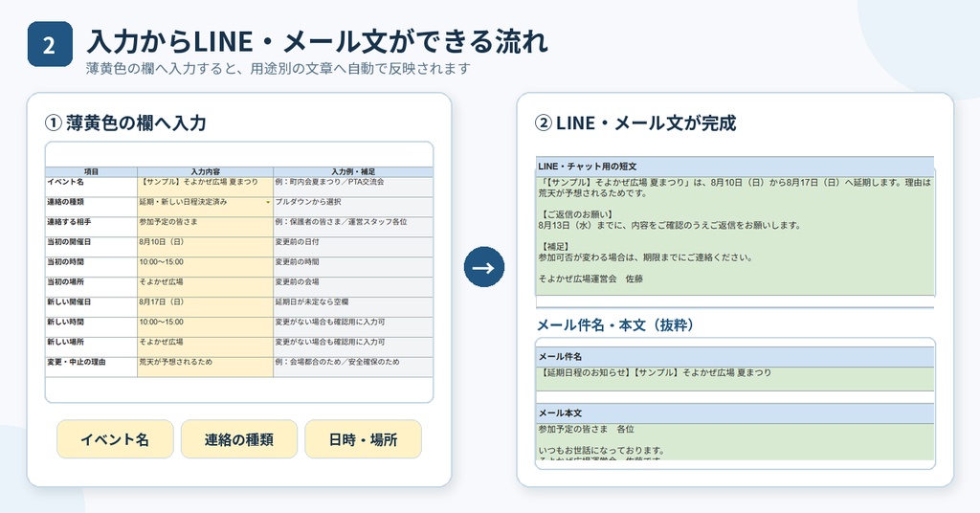The width and height of the screenshot is (980, 513).
Task: Select the 8月17日(日) input cell
Action: click(x=205, y=307)
